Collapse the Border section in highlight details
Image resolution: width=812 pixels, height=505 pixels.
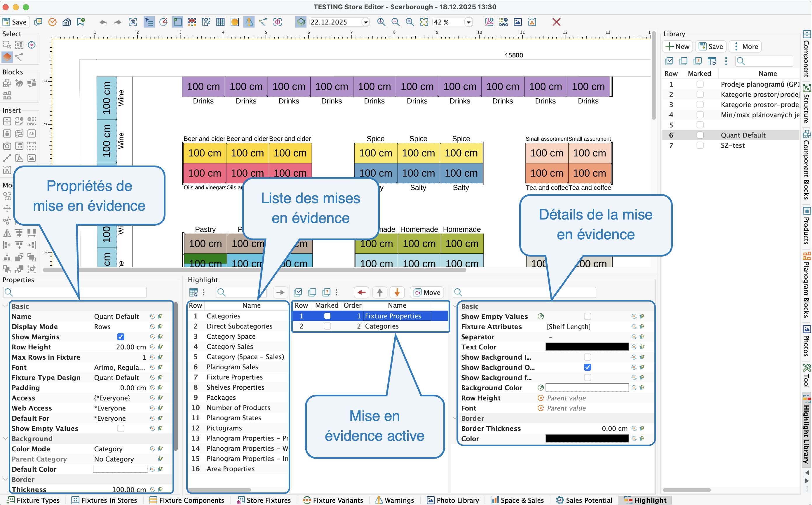pos(455,418)
